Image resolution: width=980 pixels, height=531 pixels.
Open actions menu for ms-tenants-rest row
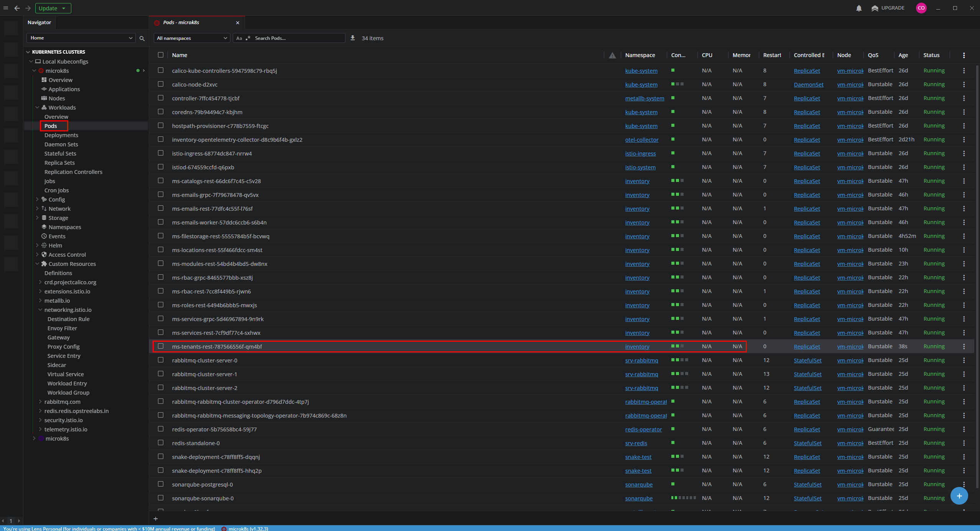click(x=964, y=346)
